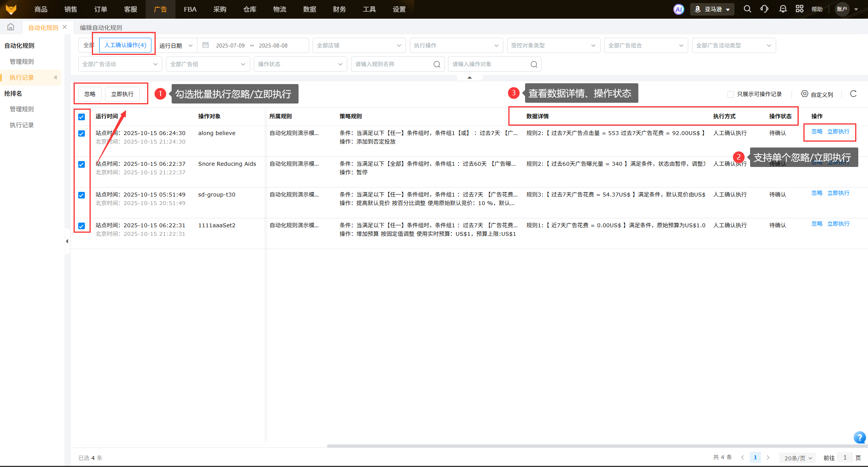Click the search magnifier in top bar
Image resolution: width=868 pixels, height=467 pixels.
tap(747, 9)
